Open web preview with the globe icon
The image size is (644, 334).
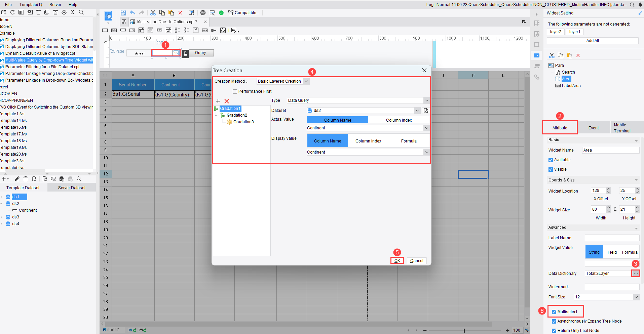(203, 12)
